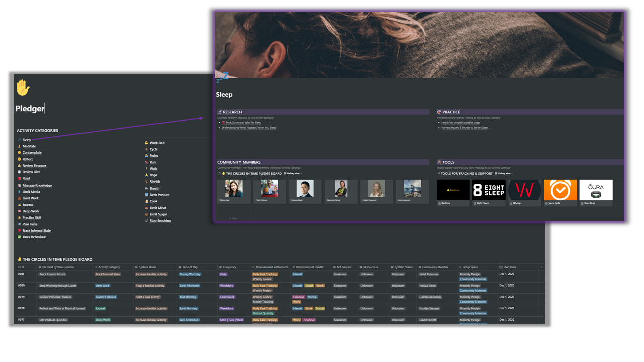The width and height of the screenshot is (644, 362).
Task: Click the airplane icon beside Plan Tasks
Action: coord(19,224)
